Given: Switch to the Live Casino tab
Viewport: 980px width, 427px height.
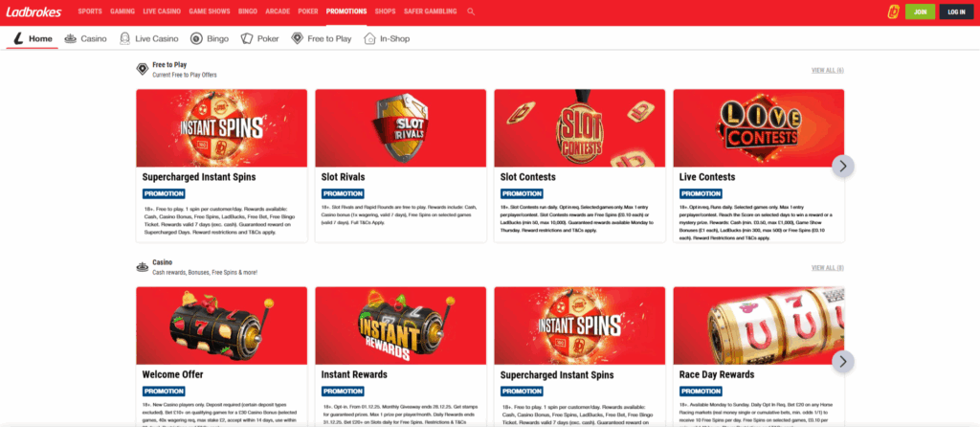Looking at the screenshot, I should pyautogui.click(x=148, y=38).
